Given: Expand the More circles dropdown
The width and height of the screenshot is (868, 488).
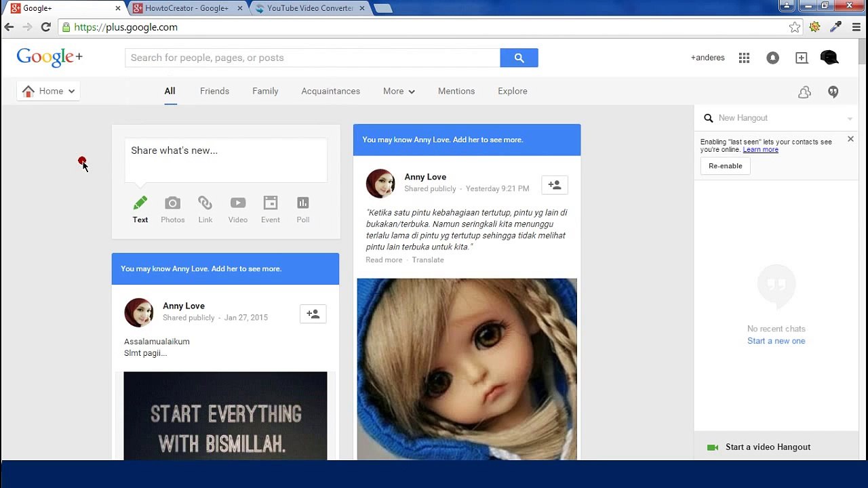Looking at the screenshot, I should (399, 91).
